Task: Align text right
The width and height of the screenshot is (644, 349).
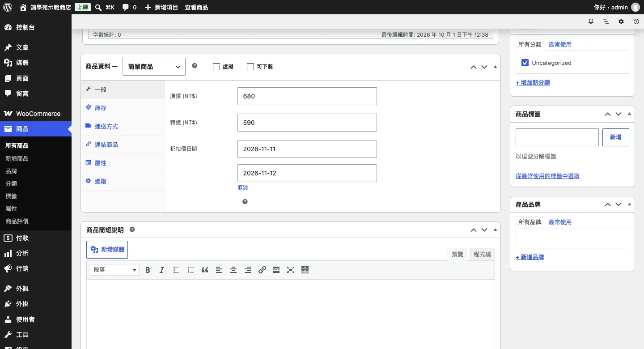Action: [248, 270]
